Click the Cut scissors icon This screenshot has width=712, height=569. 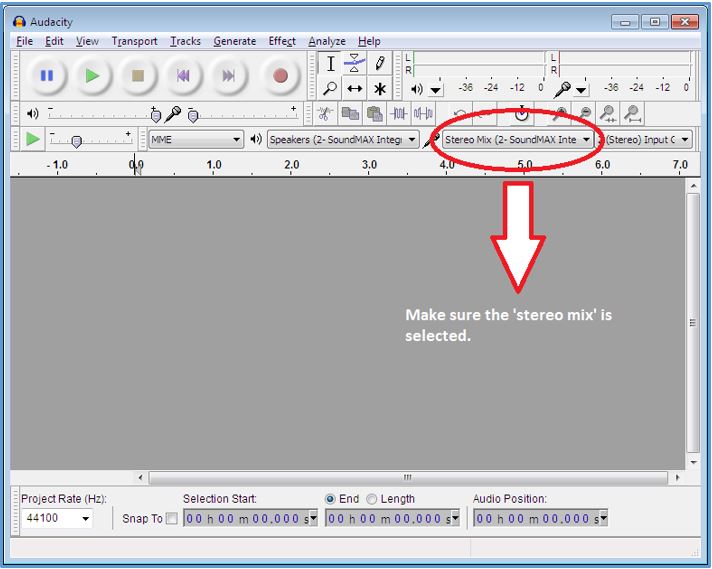324,114
